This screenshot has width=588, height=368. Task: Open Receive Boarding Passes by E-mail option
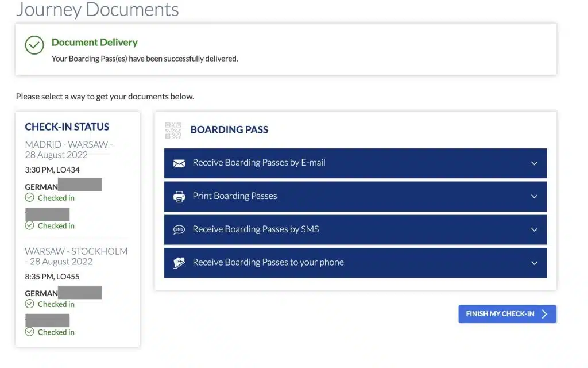point(355,163)
